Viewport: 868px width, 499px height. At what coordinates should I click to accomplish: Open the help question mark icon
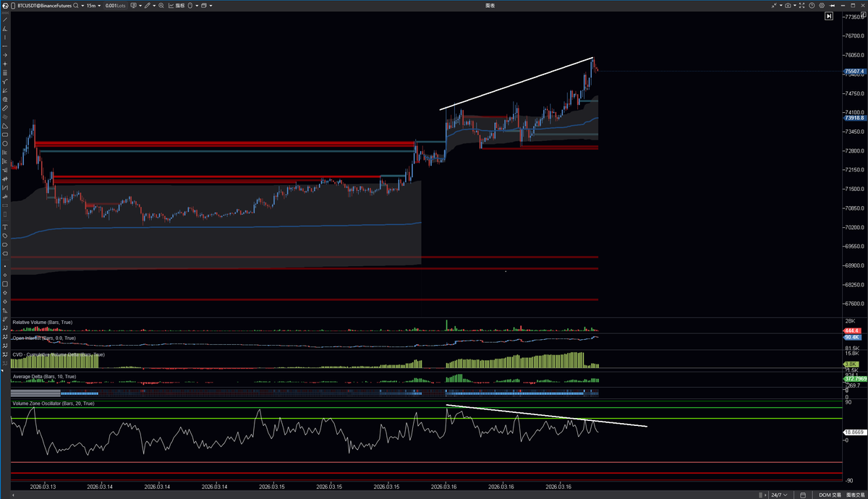click(x=812, y=5)
